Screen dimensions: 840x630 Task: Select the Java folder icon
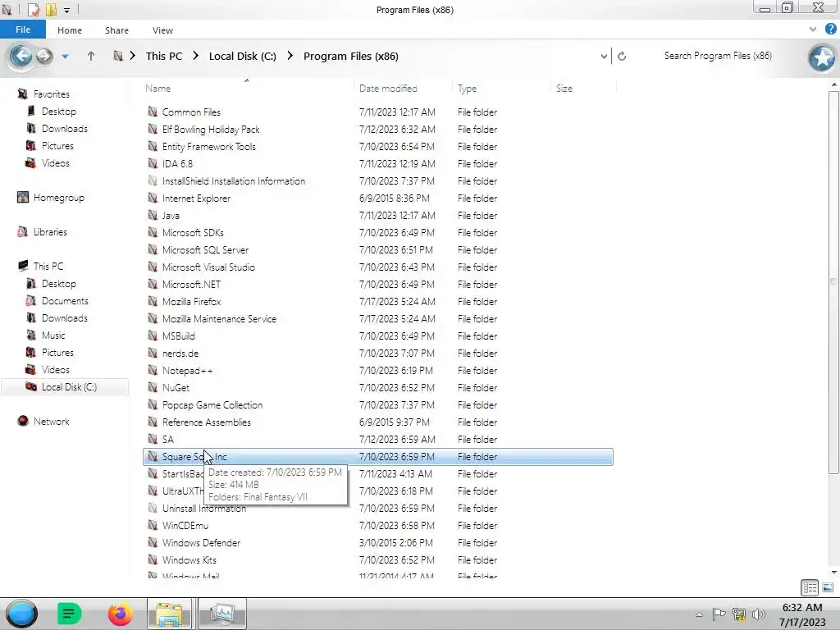pyautogui.click(x=153, y=216)
